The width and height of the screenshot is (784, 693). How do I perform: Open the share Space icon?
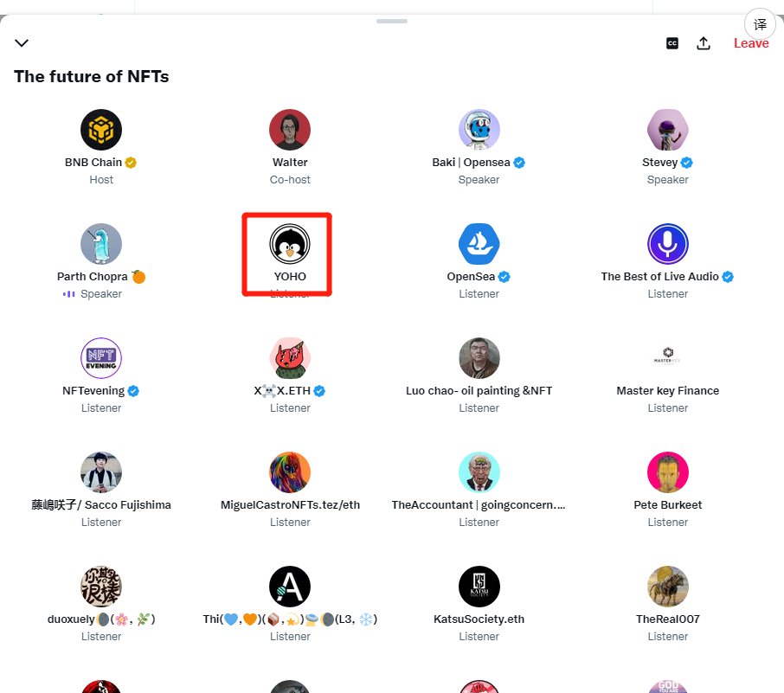(703, 43)
